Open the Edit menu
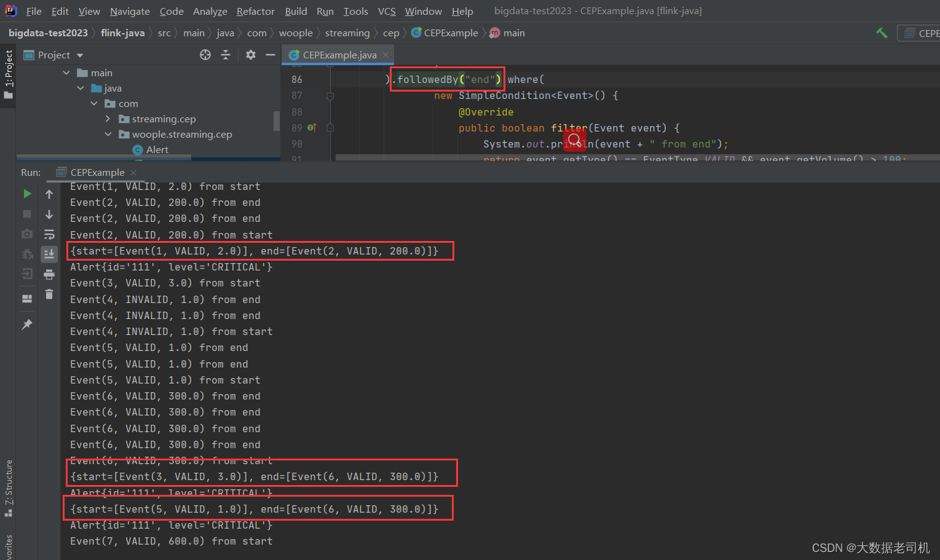 pos(60,11)
